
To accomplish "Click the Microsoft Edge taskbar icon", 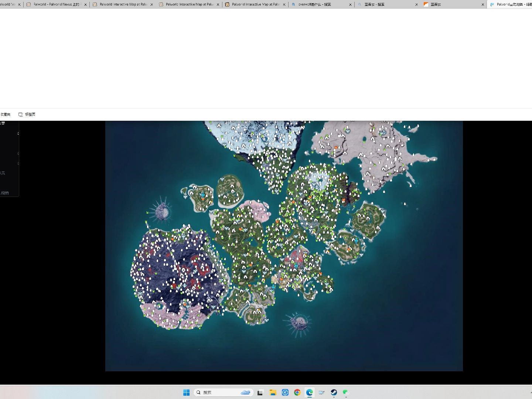I will (309, 392).
